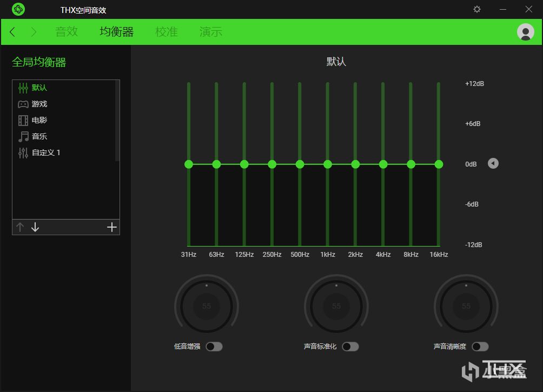The height and width of the screenshot is (392, 543).
Task: Click the Razer logo icon in title bar
Action: (18, 9)
